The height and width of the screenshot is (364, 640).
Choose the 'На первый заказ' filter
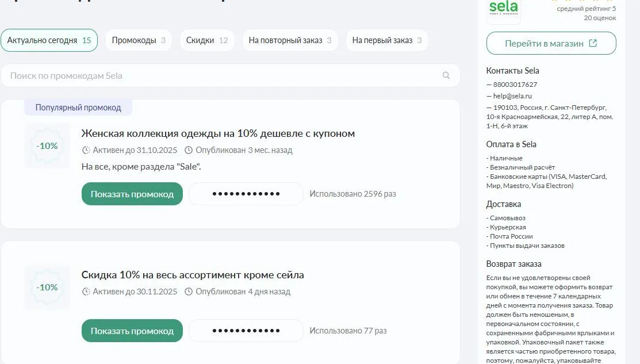click(386, 40)
